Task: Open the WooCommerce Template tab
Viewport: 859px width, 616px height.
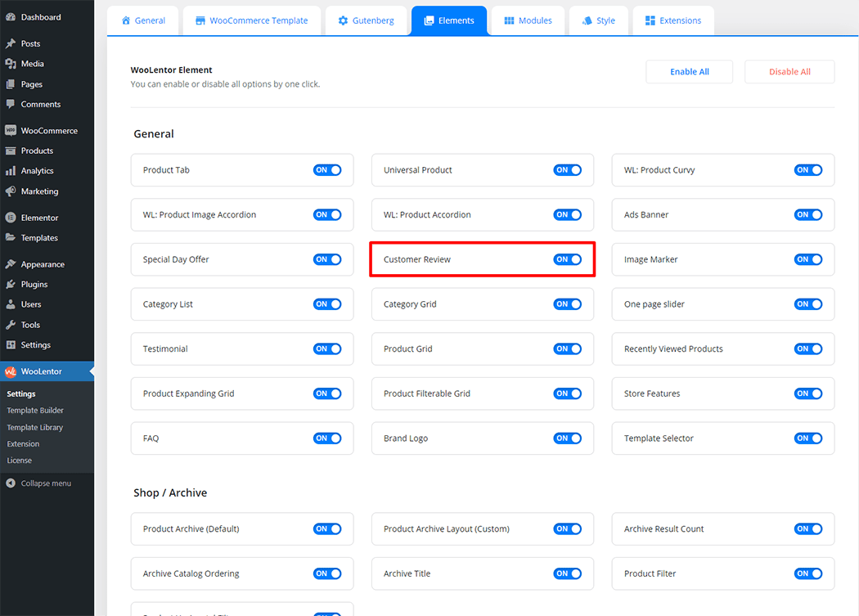Action: [251, 20]
